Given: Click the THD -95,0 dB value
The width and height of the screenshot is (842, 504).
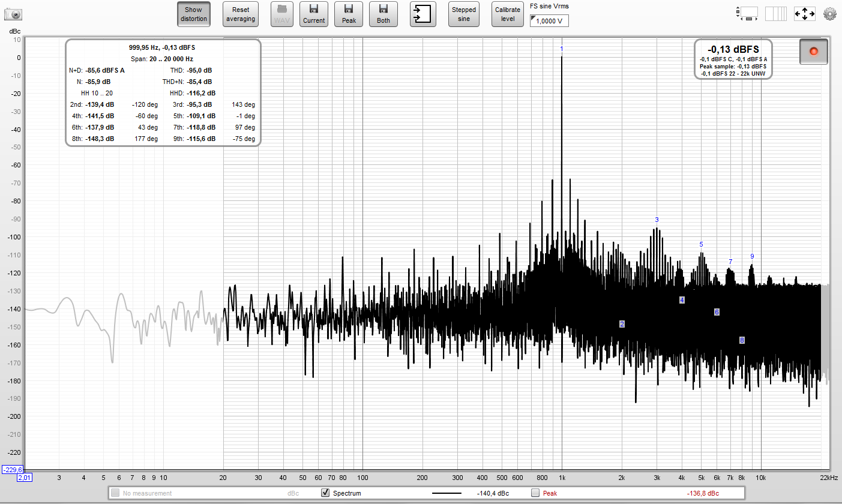Looking at the screenshot, I should 199,70.
